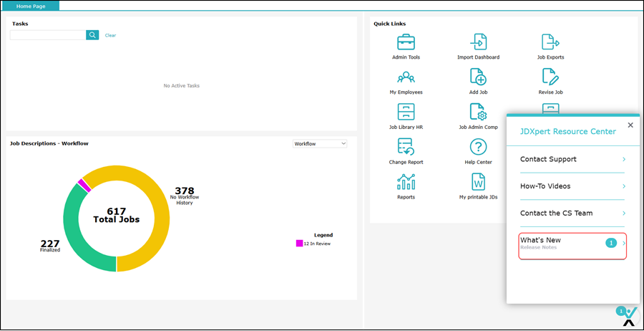Image resolution: width=644 pixels, height=331 pixels.
Task: Click the Change Report icon
Action: coord(406,148)
